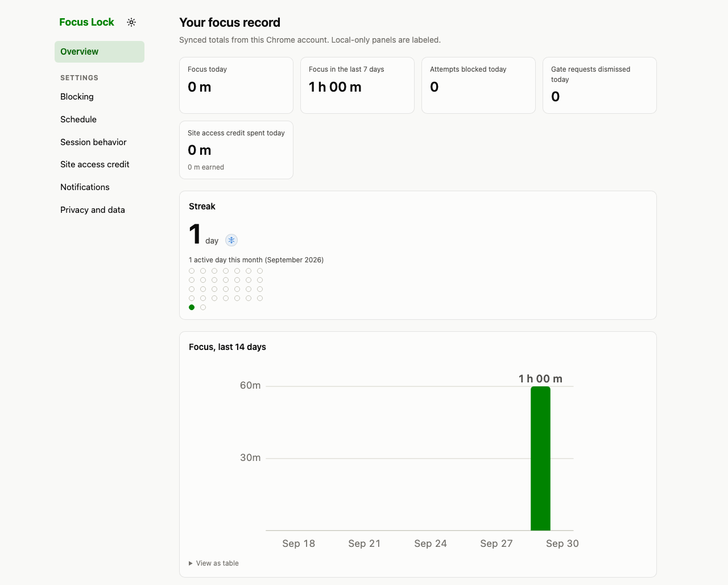
Task: Click the green 1 h 00 m chart bar
Action: click(x=540, y=459)
